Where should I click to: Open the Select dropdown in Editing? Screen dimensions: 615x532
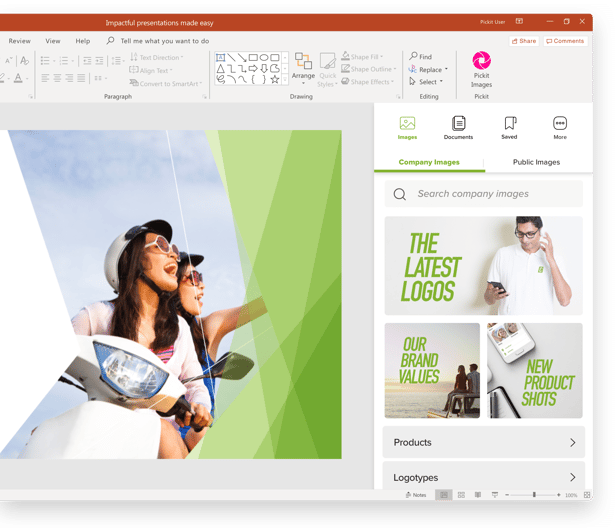pyautogui.click(x=427, y=82)
